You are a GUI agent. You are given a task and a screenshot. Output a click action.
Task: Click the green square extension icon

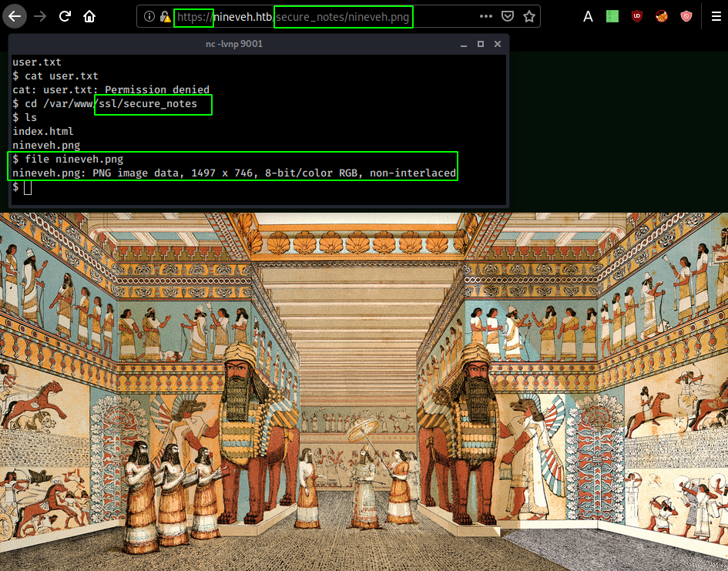click(612, 17)
